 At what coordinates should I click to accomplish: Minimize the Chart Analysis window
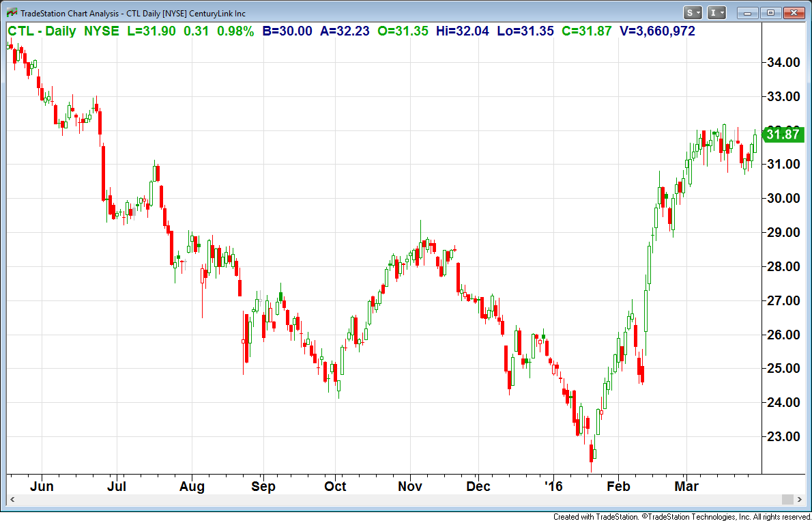(x=748, y=13)
